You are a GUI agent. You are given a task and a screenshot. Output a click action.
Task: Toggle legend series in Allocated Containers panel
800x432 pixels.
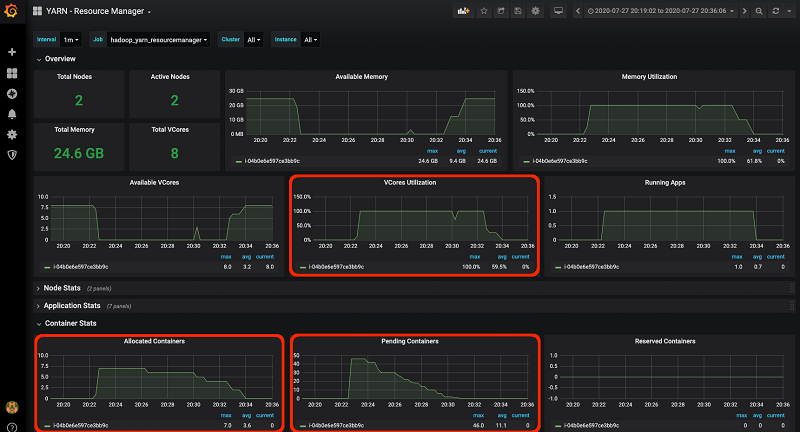click(81, 425)
